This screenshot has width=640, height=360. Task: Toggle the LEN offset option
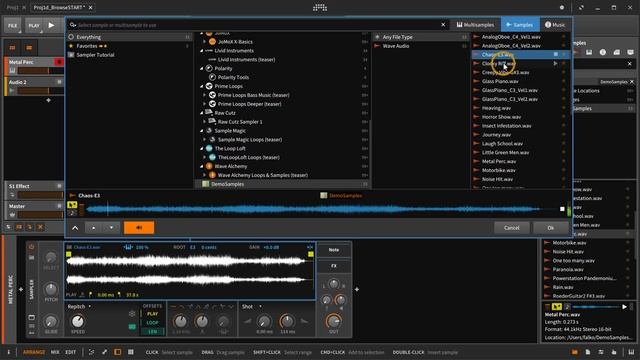coord(152,331)
